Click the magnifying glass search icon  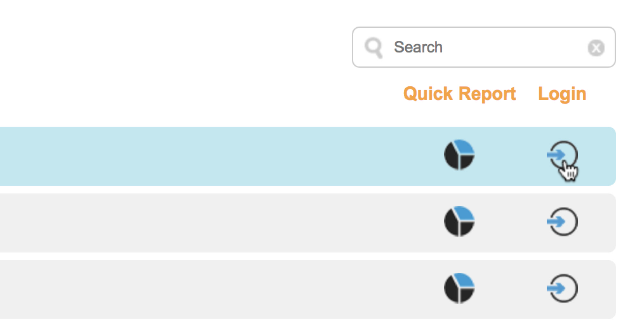(373, 47)
